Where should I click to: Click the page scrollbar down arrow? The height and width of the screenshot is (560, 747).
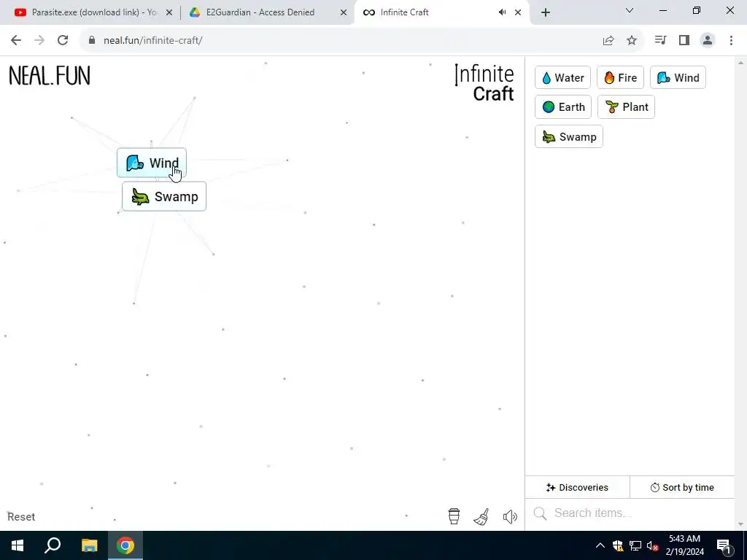click(741, 524)
